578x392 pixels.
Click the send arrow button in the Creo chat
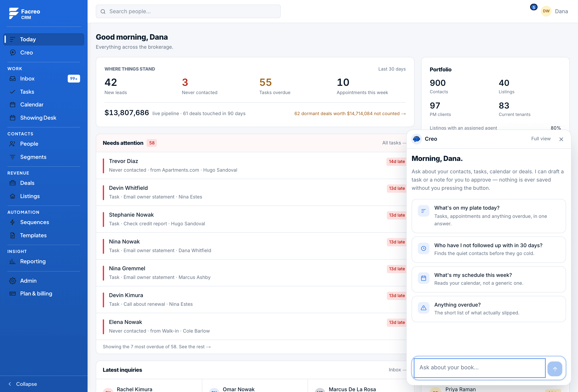click(x=555, y=369)
